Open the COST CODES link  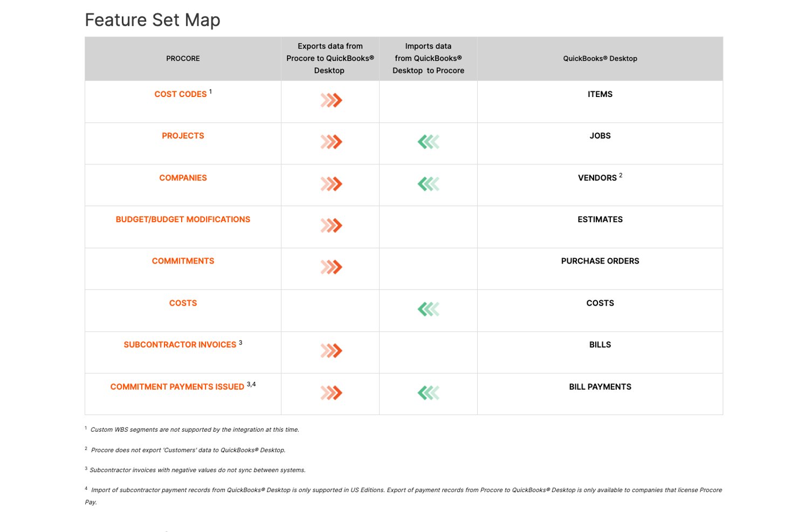[181, 94]
